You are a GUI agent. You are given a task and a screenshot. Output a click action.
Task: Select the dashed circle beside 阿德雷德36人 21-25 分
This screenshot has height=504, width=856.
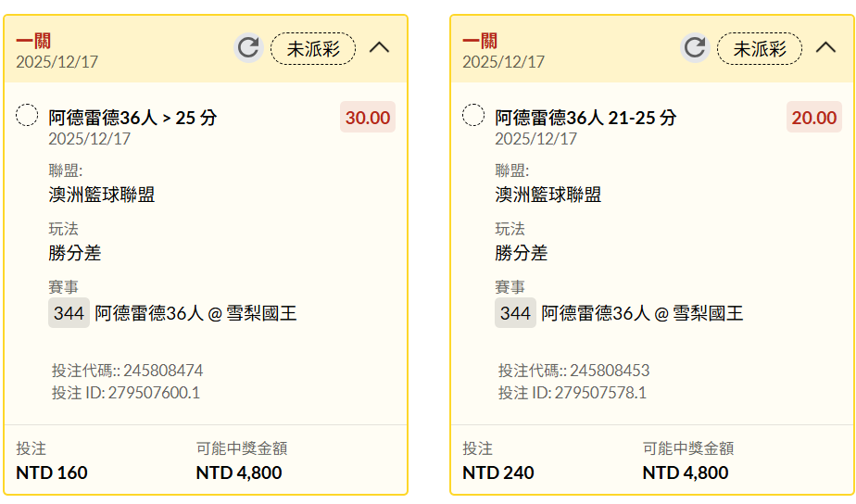coord(473,116)
